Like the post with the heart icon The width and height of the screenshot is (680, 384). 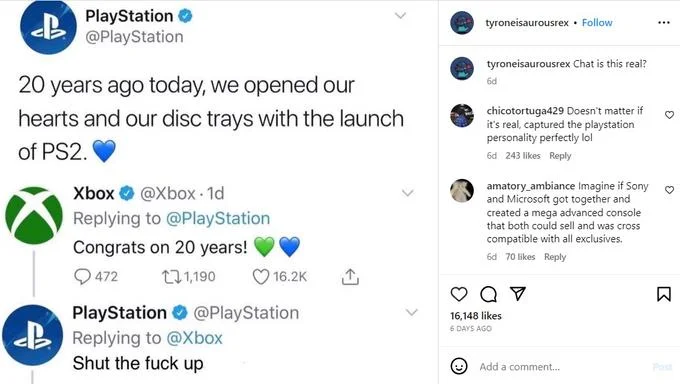(x=459, y=294)
